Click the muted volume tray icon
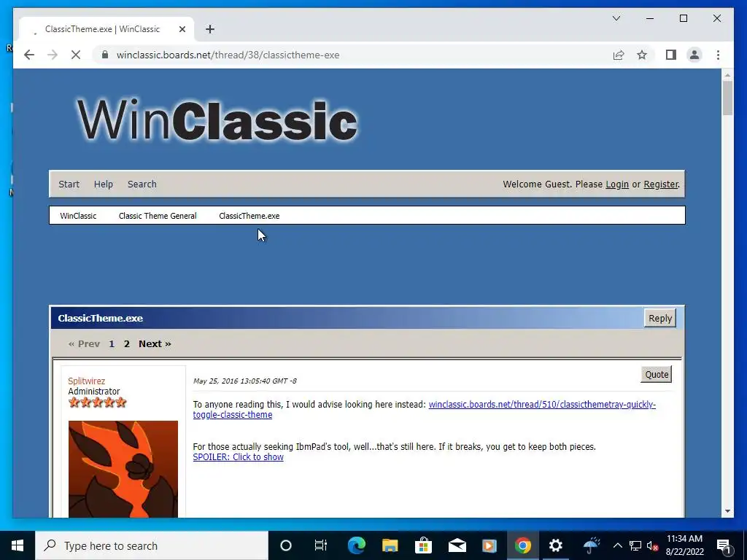The width and height of the screenshot is (747, 560). pos(652,545)
